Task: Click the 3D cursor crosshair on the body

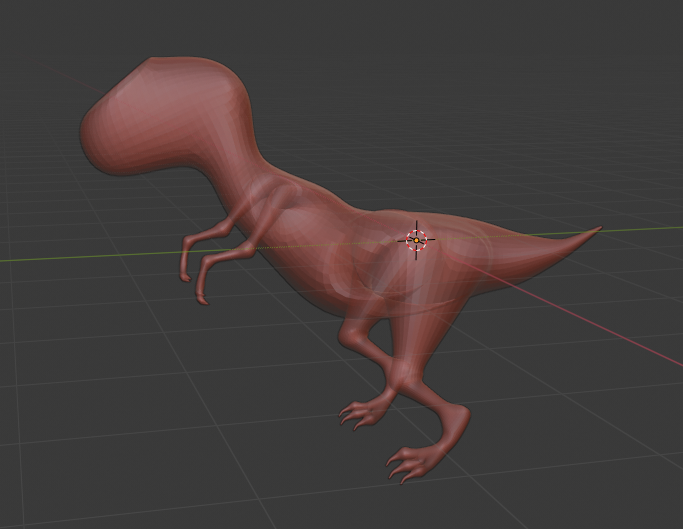Action: pyautogui.click(x=416, y=240)
